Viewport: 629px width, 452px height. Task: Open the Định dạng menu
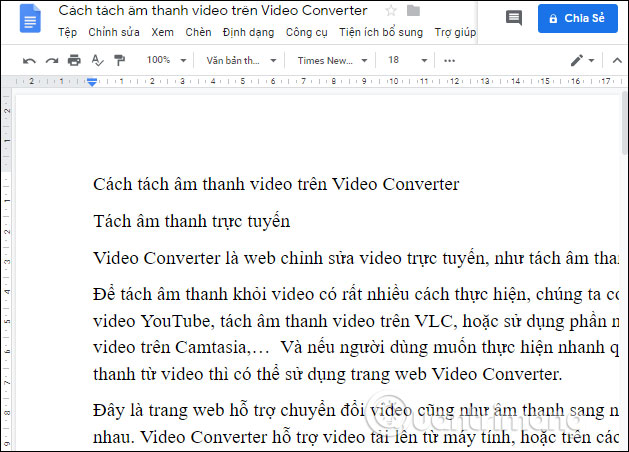(x=248, y=32)
